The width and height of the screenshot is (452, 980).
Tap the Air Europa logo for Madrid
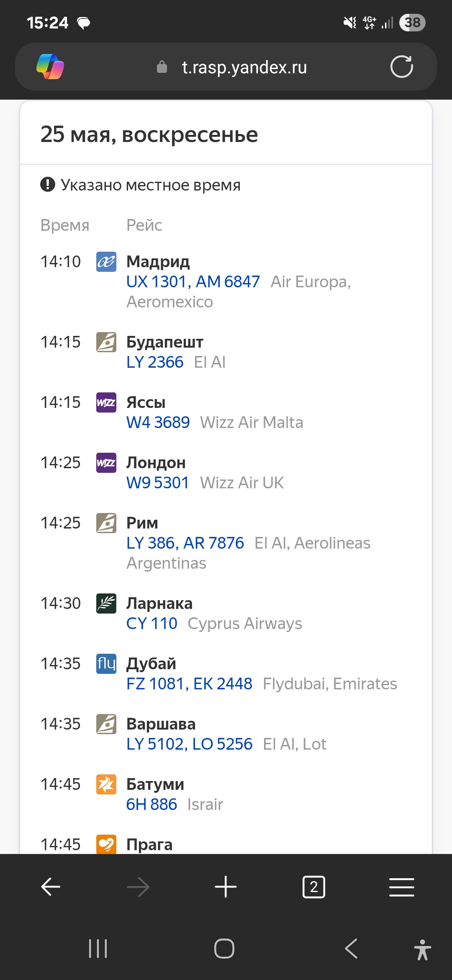click(106, 262)
